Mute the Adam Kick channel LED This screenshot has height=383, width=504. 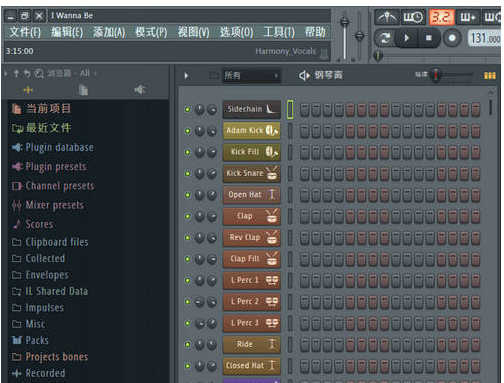point(188,131)
